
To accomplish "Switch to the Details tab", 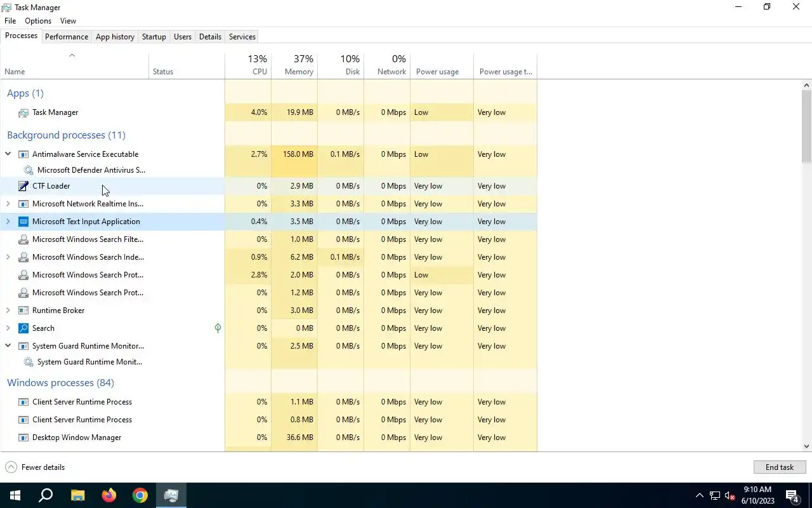I will 210,37.
